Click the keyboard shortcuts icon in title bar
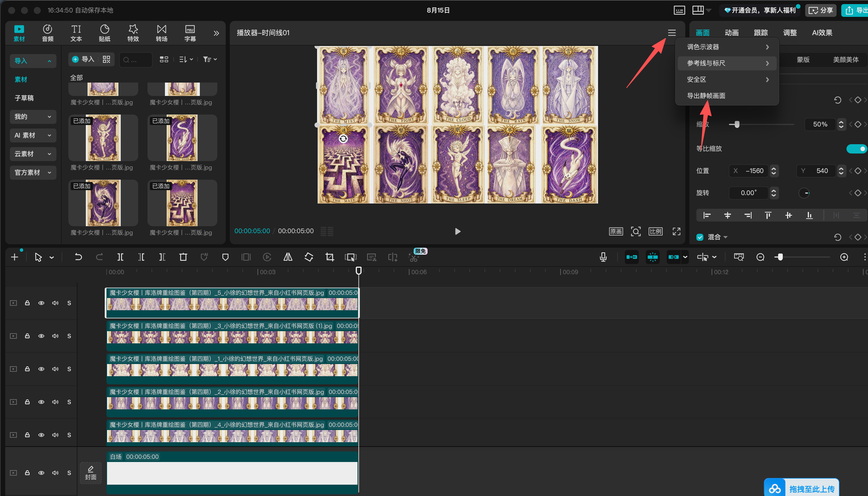The width and height of the screenshot is (868, 496). pyautogui.click(x=679, y=10)
